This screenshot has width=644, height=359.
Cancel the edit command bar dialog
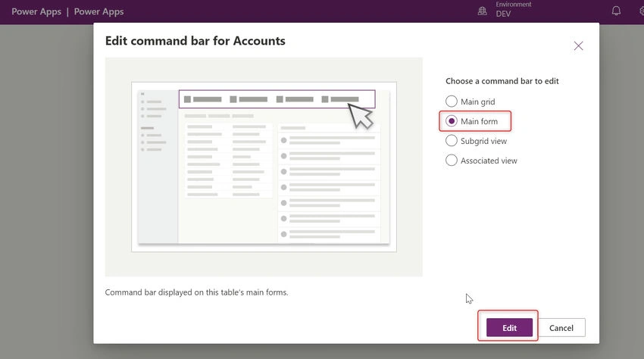pyautogui.click(x=561, y=327)
